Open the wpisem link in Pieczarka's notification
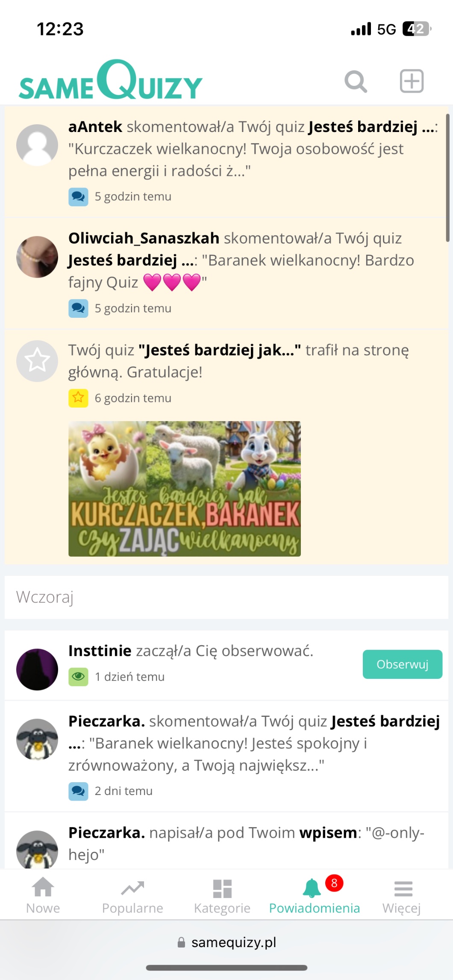Screen dimensions: 453x980 point(328,833)
